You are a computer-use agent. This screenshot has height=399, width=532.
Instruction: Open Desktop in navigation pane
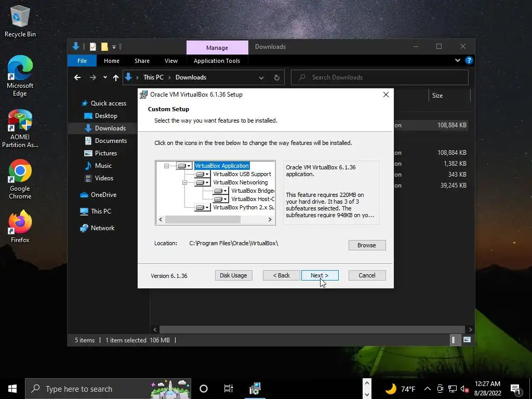[x=100, y=116]
